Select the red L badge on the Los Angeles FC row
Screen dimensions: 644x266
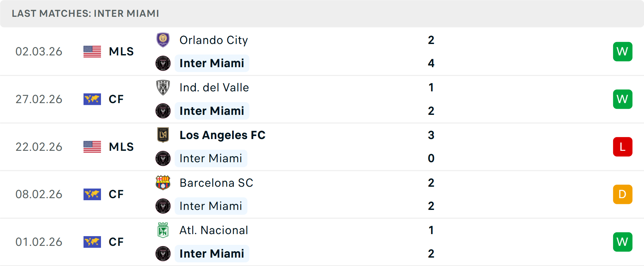(x=623, y=147)
